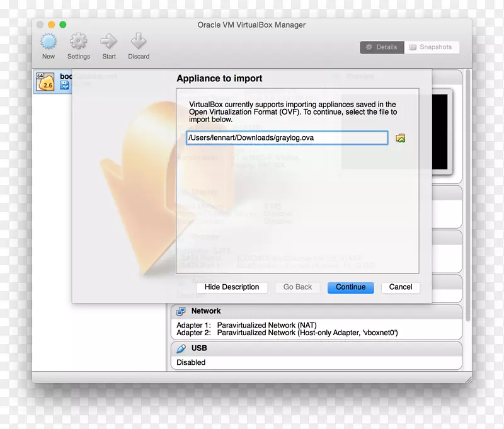Screen dimensions: 504x429
Task: Click the folder icon to browse appliance files
Action: [x=400, y=139]
